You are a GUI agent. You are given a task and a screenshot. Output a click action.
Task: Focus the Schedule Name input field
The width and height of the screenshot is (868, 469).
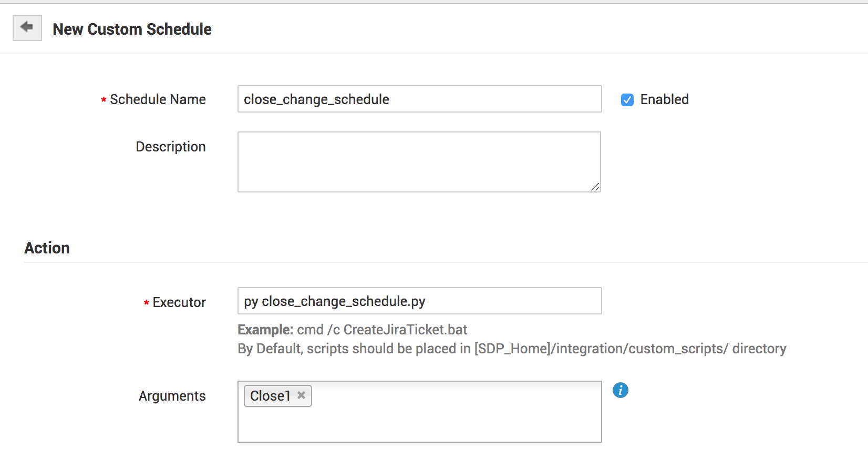tap(419, 99)
